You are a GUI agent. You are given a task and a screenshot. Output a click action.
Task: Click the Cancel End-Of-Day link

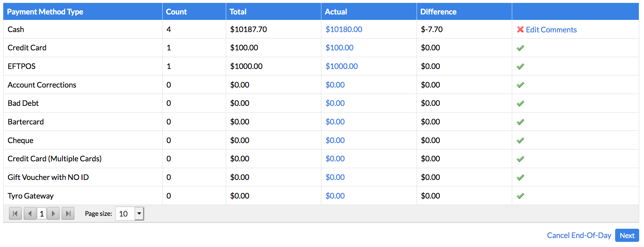pyautogui.click(x=579, y=235)
